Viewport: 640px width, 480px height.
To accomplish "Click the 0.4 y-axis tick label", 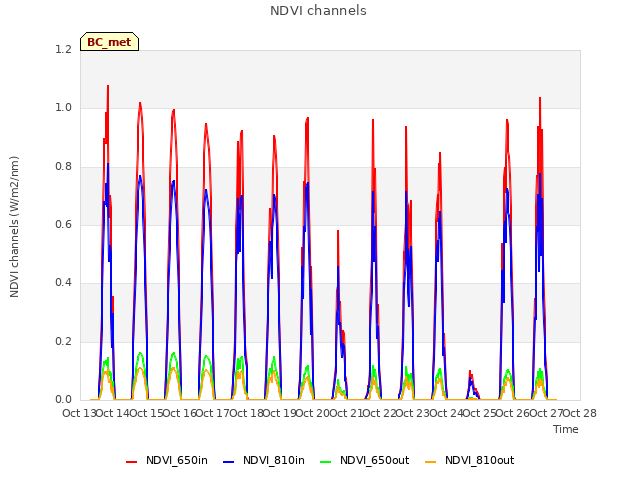I will 63,283.
